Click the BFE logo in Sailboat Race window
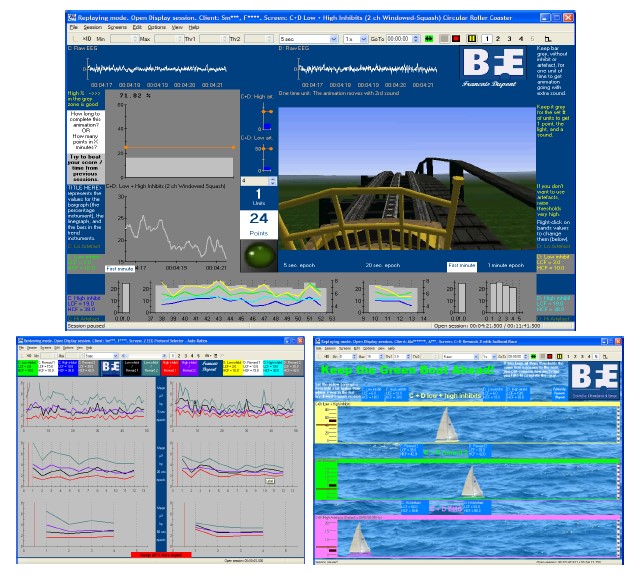The image size is (639, 575). [594, 380]
